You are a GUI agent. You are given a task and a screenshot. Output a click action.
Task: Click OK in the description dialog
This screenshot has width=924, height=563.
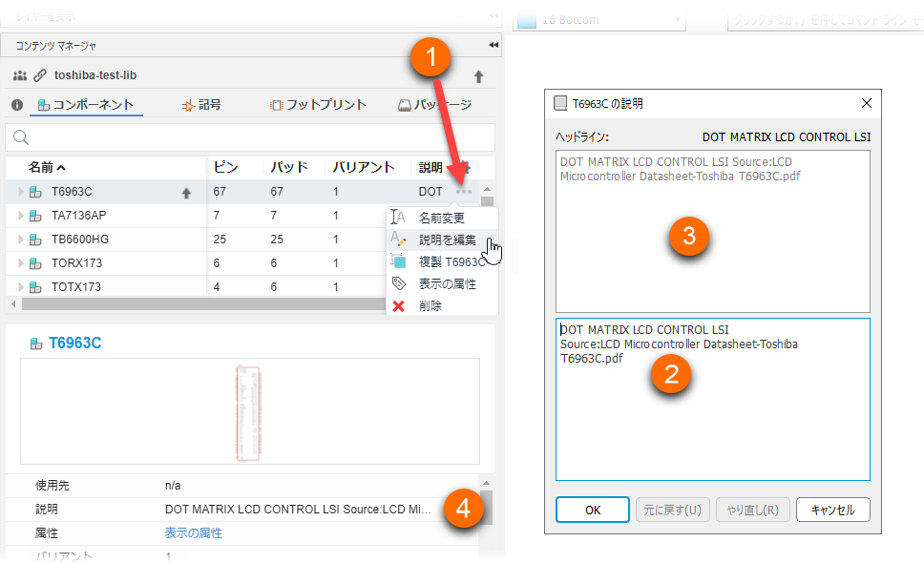click(x=592, y=510)
